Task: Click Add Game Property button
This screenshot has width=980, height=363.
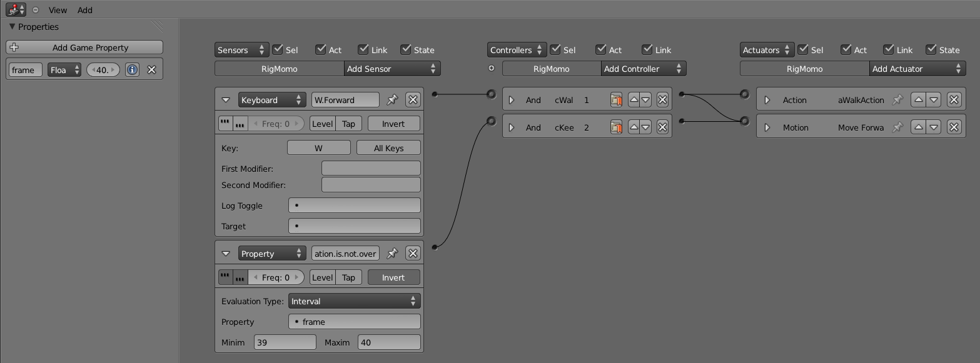Action: (x=84, y=47)
